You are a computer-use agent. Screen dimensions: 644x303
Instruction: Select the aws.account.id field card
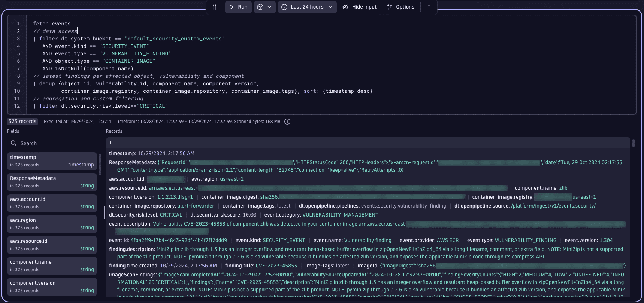click(52, 203)
